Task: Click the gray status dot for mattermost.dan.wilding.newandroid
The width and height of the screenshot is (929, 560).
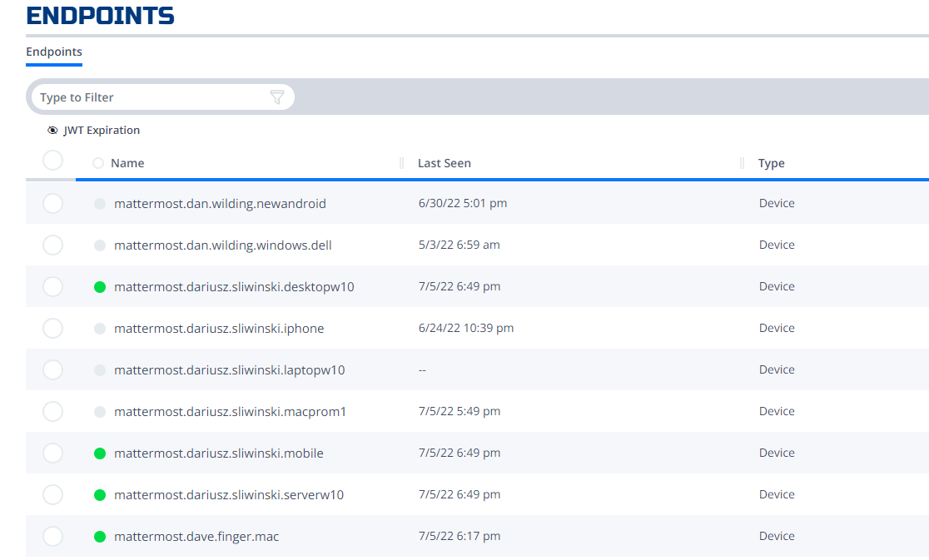Action: pos(100,204)
